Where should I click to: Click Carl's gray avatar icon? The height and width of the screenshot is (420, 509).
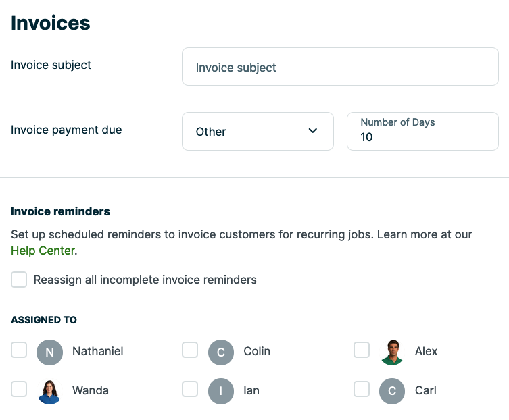tap(392, 391)
